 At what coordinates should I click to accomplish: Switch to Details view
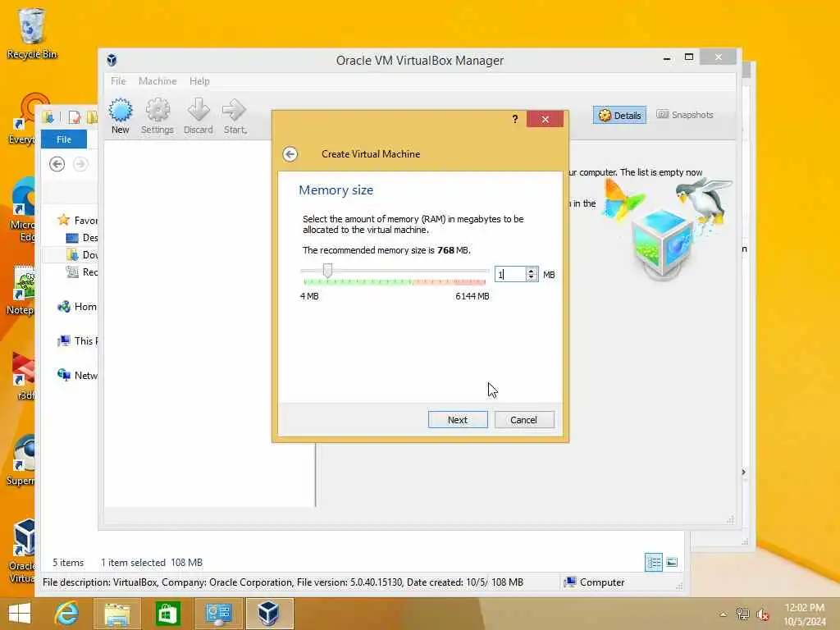(x=620, y=115)
